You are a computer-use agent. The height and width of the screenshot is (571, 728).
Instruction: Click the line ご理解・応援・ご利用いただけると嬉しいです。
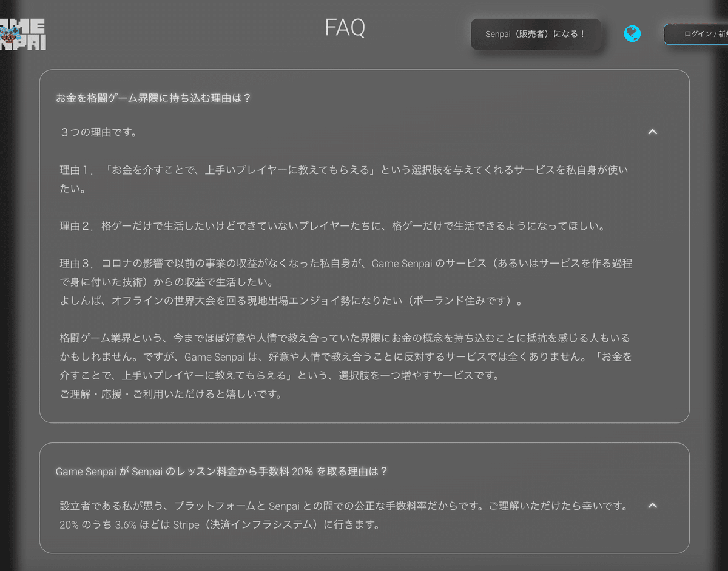pos(171,394)
